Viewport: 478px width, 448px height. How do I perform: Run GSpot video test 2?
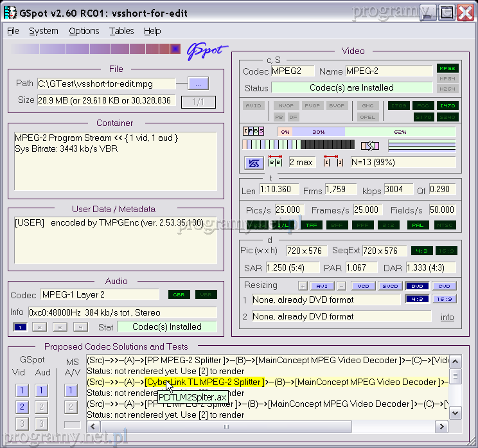(22, 407)
